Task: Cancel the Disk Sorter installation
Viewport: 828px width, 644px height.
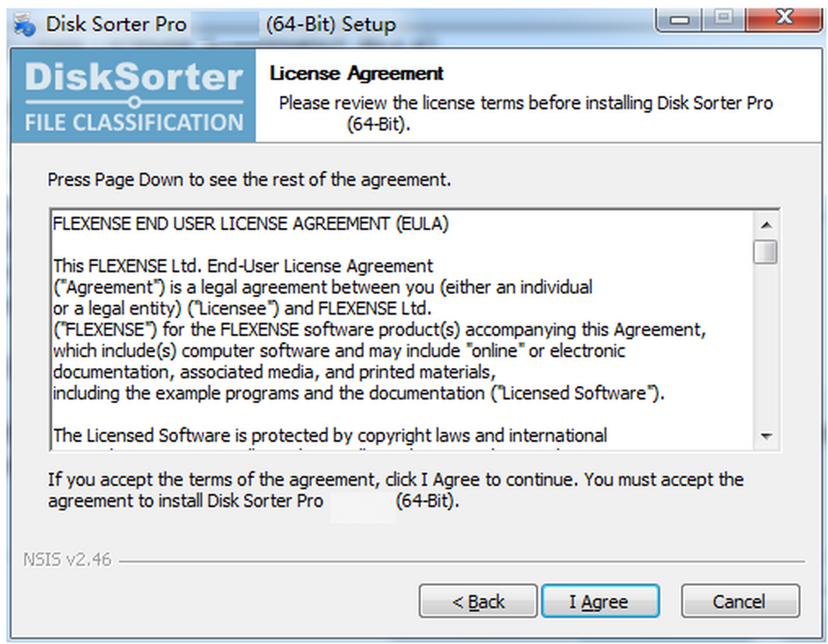Action: click(740, 601)
